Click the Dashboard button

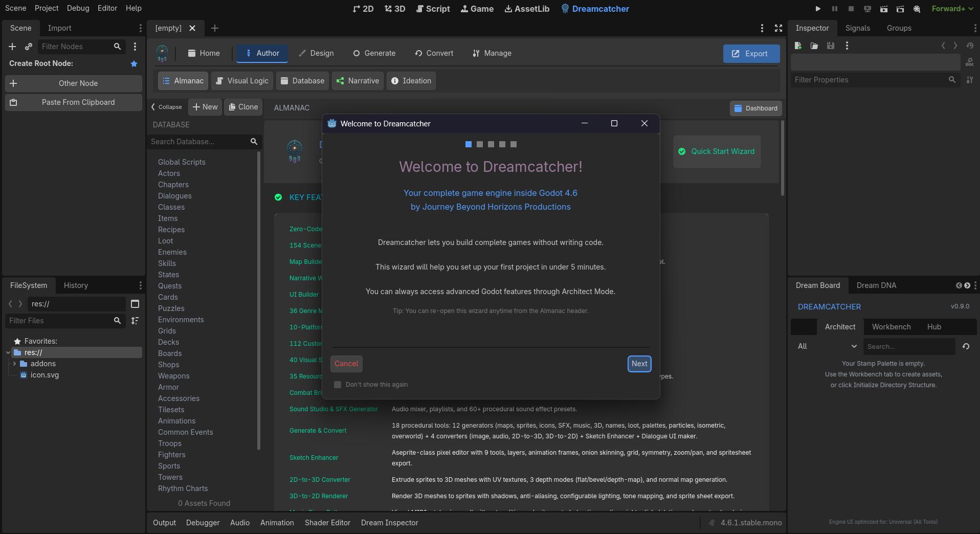click(x=756, y=108)
